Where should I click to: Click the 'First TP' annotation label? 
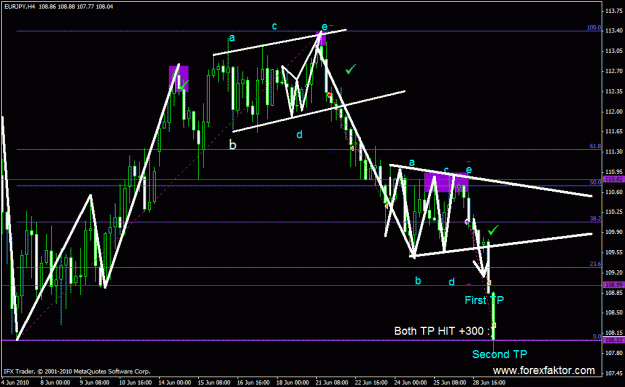(x=484, y=300)
